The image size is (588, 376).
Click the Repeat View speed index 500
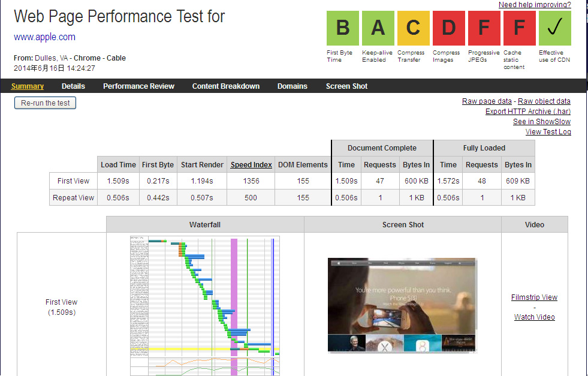pos(251,197)
